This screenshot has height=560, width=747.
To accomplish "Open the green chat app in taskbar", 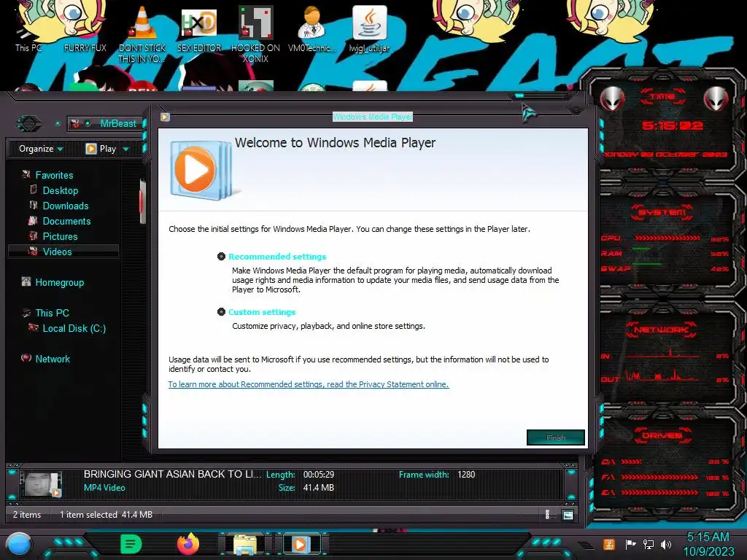I will pos(131,544).
